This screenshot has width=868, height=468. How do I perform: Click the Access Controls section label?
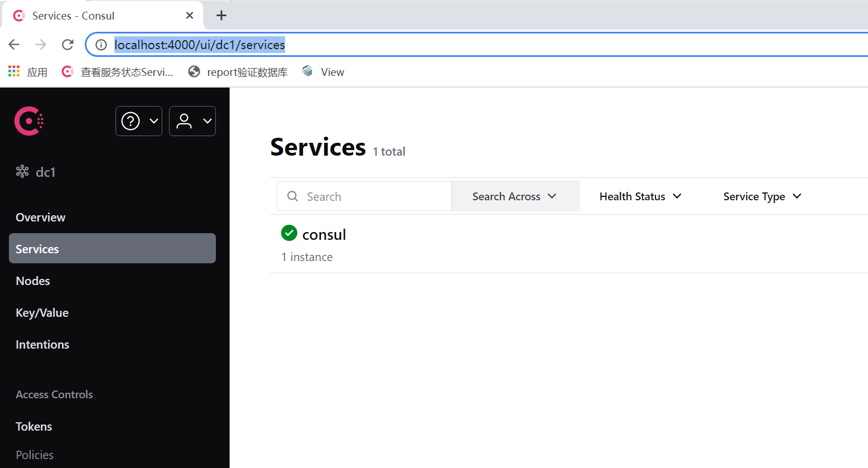point(54,394)
